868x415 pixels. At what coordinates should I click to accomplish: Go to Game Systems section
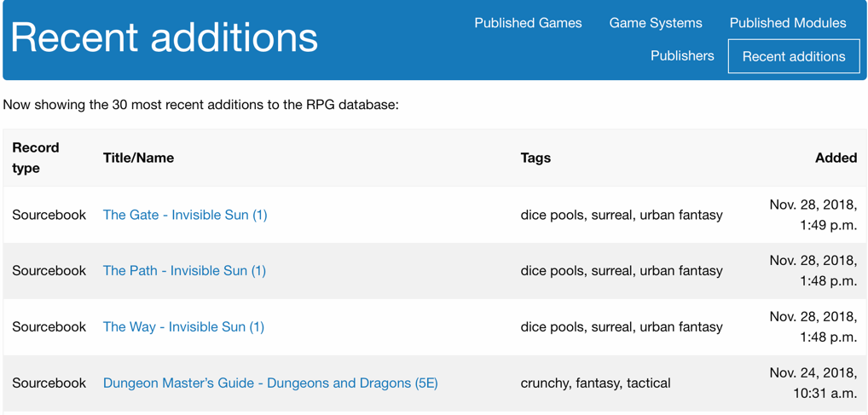click(656, 23)
